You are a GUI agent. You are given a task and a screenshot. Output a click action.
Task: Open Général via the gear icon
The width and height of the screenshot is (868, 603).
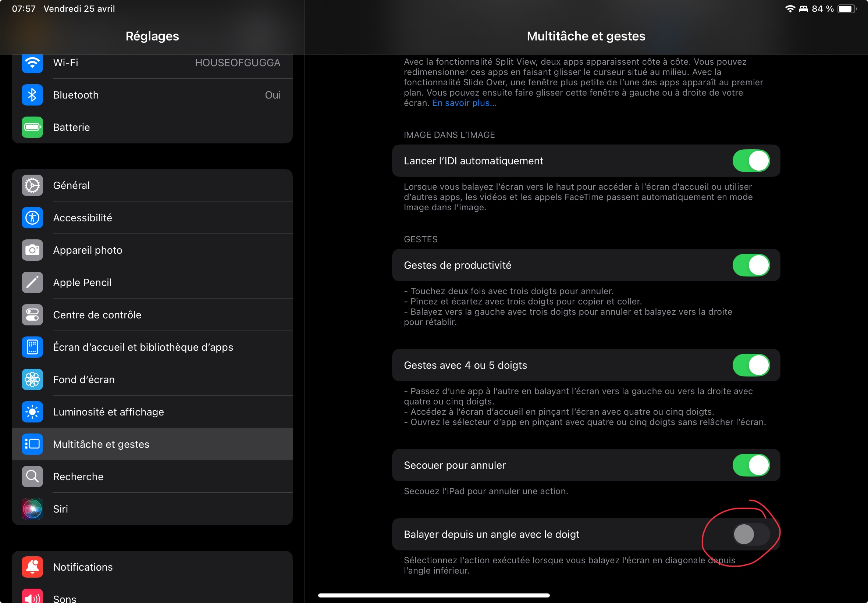click(32, 186)
